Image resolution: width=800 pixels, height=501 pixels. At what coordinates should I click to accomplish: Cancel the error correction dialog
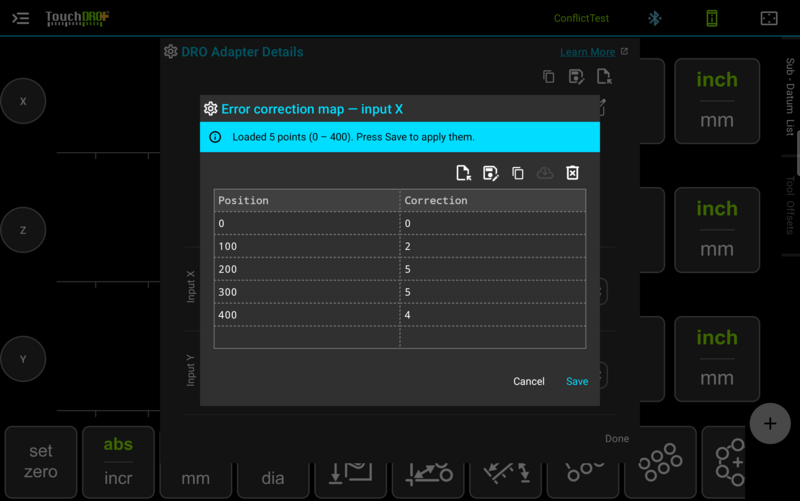click(x=529, y=382)
